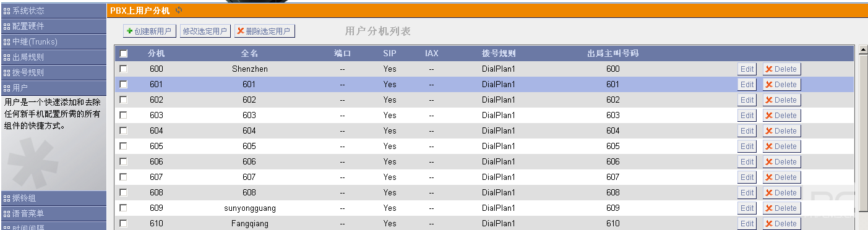Screen dimensions: 868x230
Task: Click the 端口 column header
Action: (342, 54)
